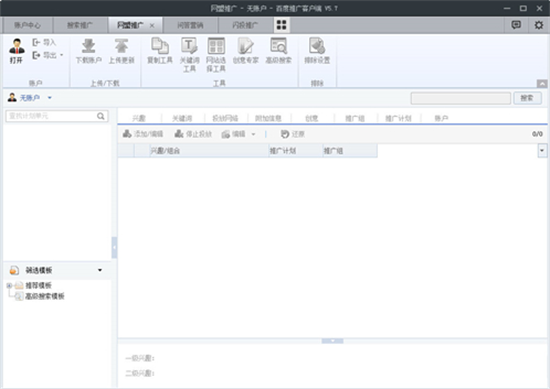Click the 导入 import icon

click(x=36, y=42)
